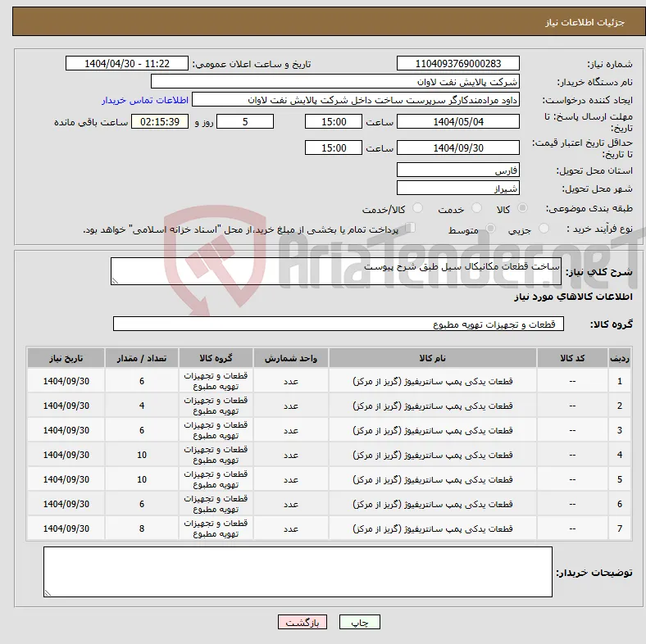Toggle the اسناد خزانه اسلامی payment checkbox
The height and width of the screenshot is (644, 646).
click(410, 228)
